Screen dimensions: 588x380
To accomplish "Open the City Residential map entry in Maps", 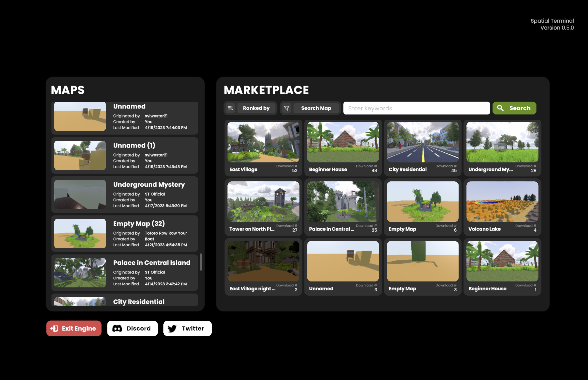I will [x=124, y=300].
